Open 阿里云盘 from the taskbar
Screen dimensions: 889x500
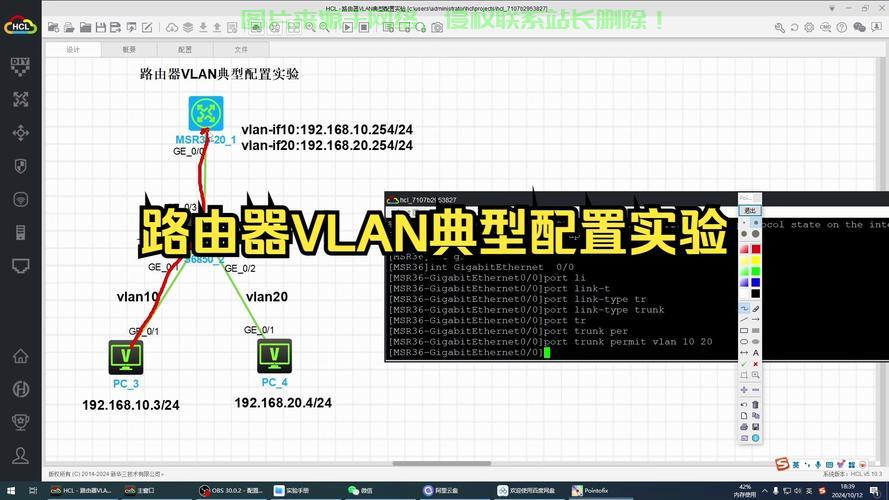441,490
